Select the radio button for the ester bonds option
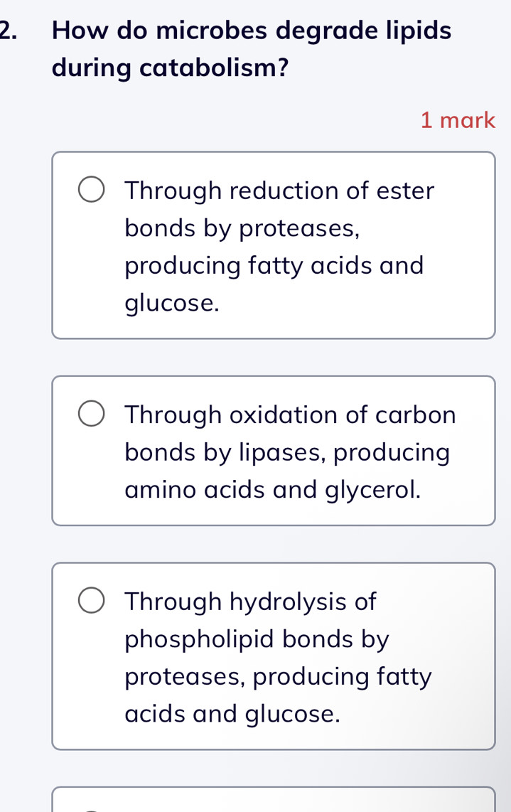The height and width of the screenshot is (812, 511). (91, 190)
